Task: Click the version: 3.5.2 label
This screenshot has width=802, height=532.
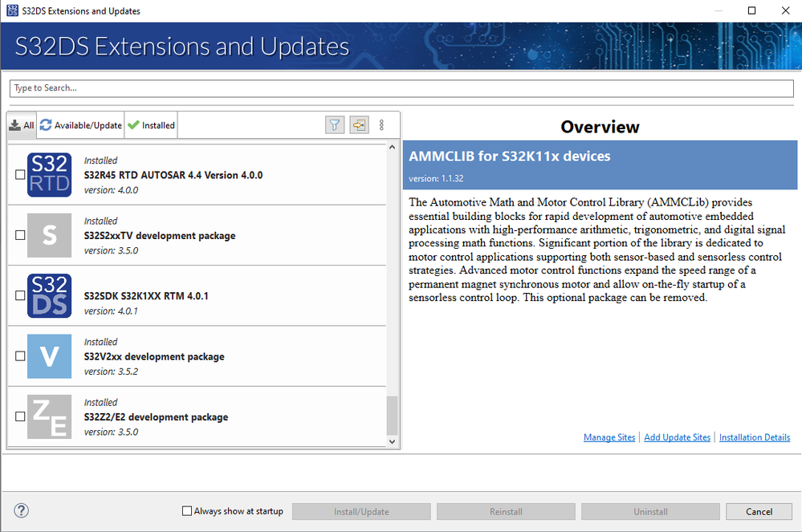Action: pyautogui.click(x=111, y=372)
